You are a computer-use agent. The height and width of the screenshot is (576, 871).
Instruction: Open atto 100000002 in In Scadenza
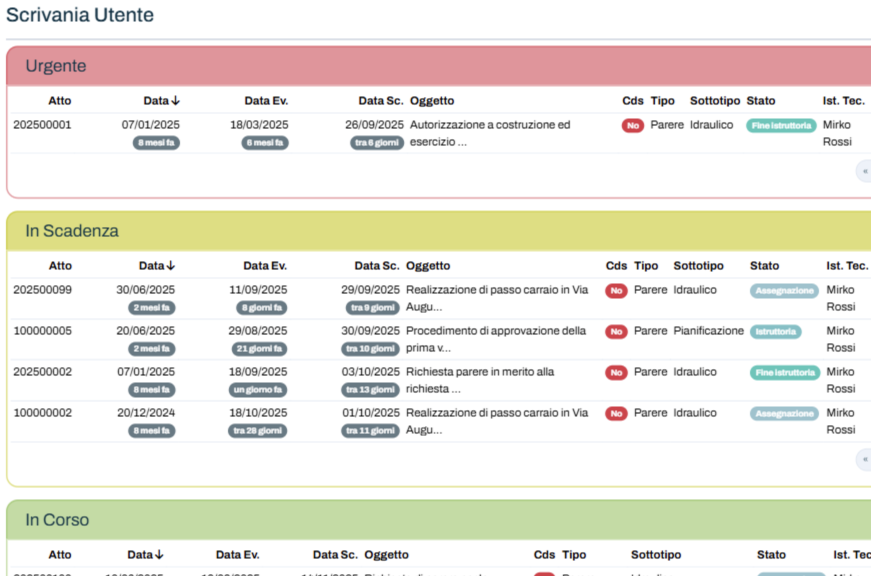tap(42, 413)
